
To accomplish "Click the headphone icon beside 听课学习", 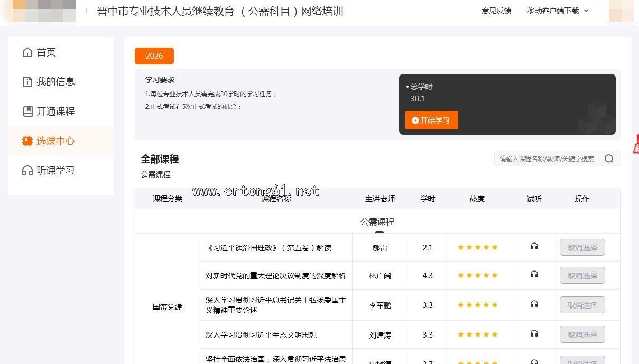I will pos(27,171).
